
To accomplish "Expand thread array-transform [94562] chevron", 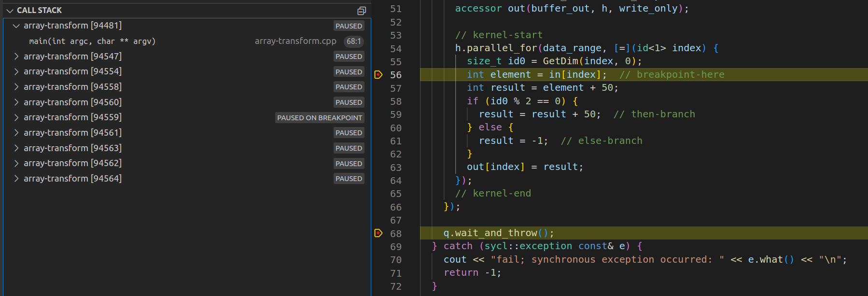I will click(x=16, y=163).
